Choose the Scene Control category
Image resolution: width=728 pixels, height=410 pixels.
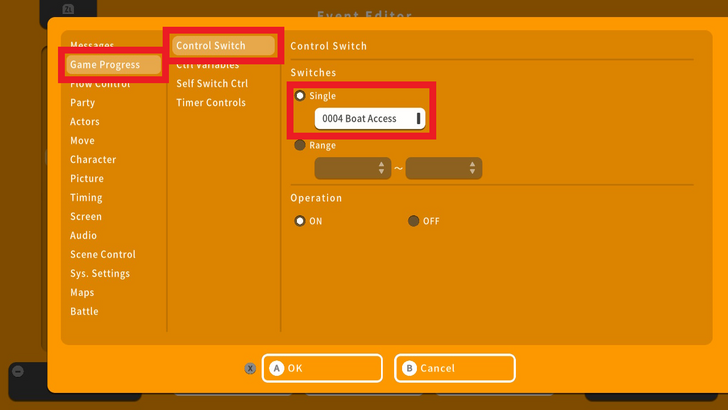[103, 255]
